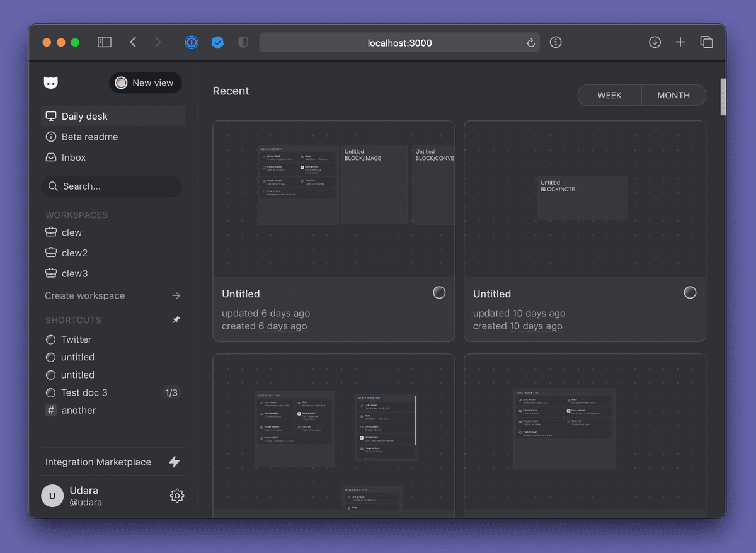Select circle on first Untitled card

point(439,292)
